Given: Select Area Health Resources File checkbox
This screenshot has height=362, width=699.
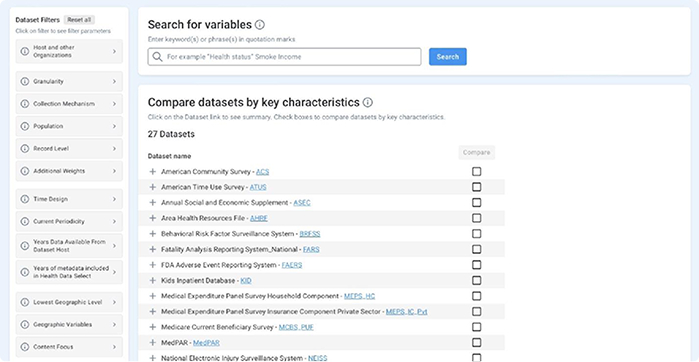Looking at the screenshot, I should [x=477, y=218].
